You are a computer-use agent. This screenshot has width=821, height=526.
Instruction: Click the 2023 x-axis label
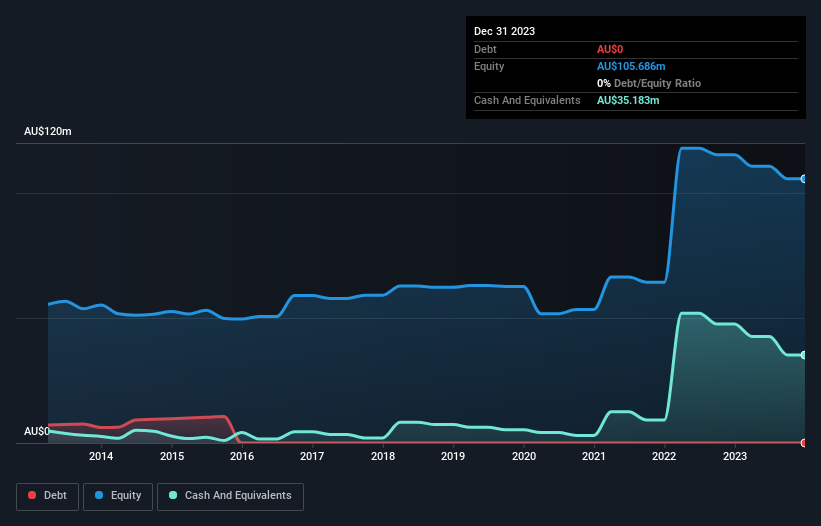tap(735, 456)
